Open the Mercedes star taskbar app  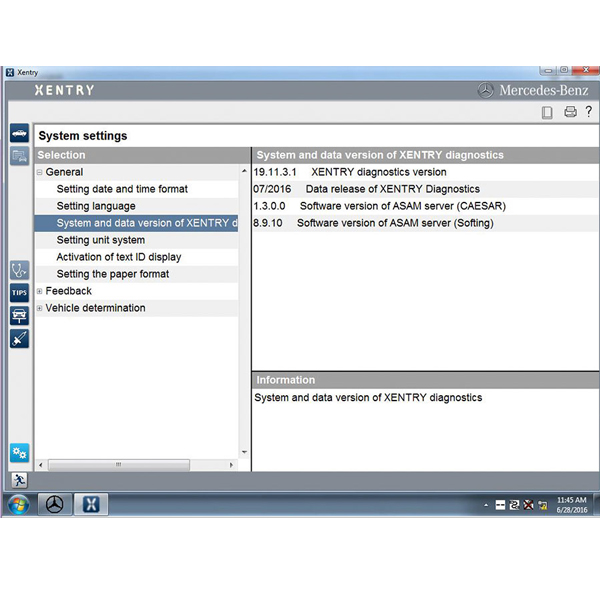55,504
